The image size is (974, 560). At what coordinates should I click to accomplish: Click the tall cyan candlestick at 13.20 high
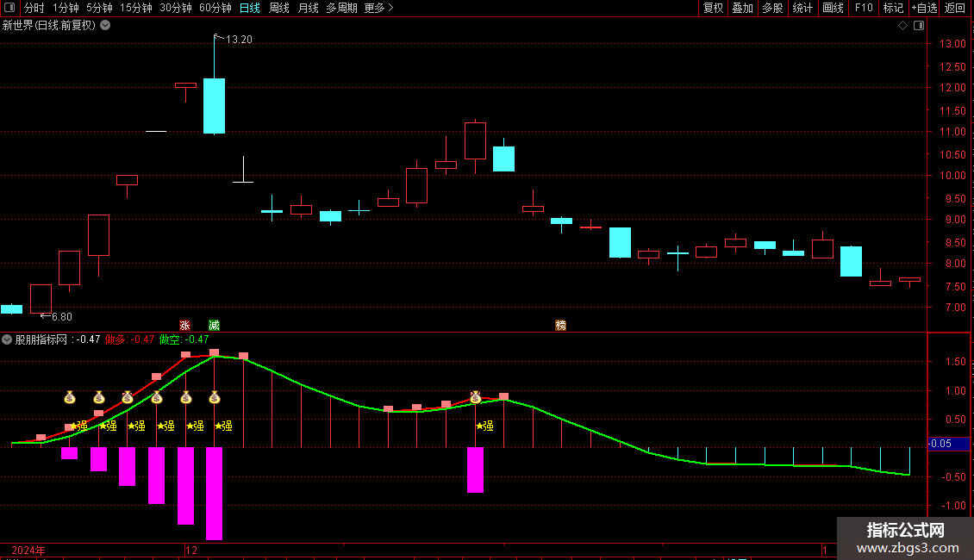point(215,106)
